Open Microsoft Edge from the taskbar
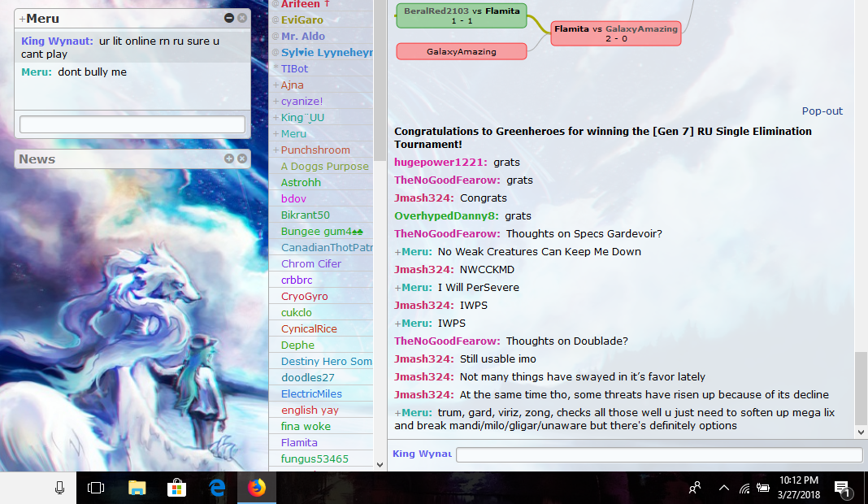Screen dimensions: 868x504 pos(217,488)
